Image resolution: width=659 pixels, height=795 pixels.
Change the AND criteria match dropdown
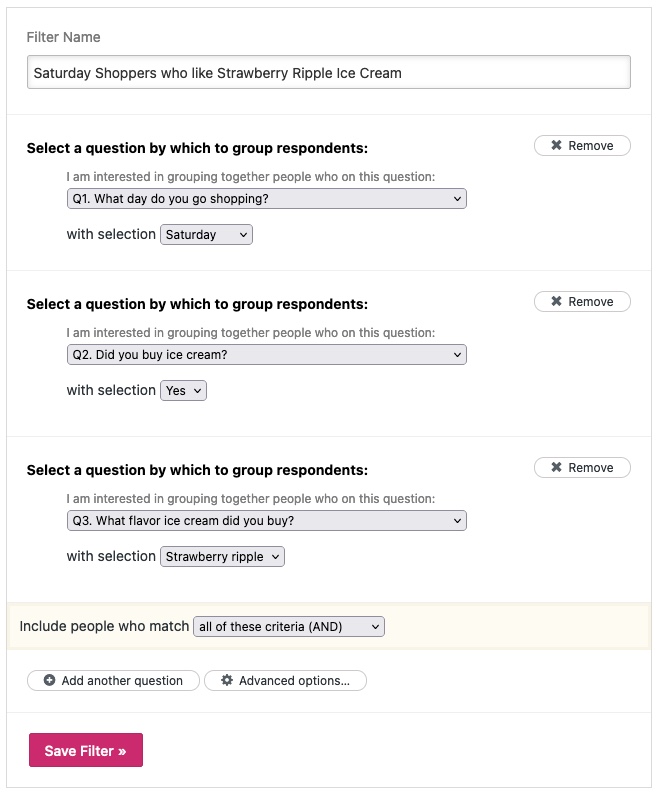click(288, 627)
